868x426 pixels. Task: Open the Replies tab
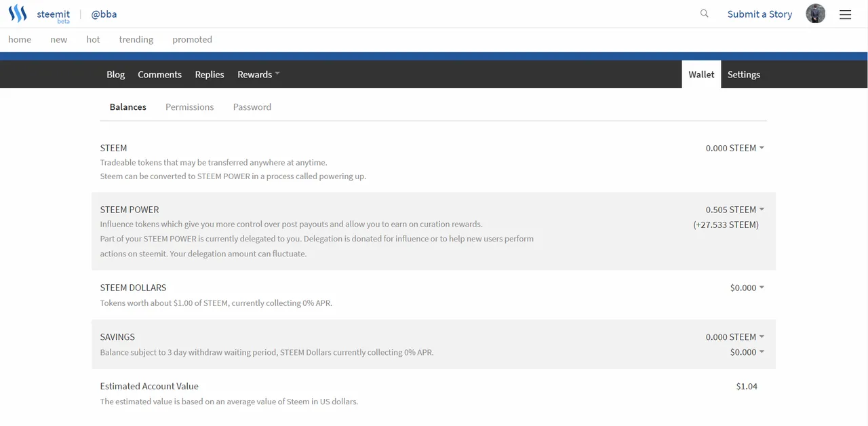(x=210, y=75)
